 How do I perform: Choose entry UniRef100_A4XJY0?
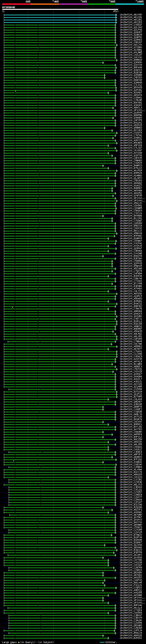131,45
